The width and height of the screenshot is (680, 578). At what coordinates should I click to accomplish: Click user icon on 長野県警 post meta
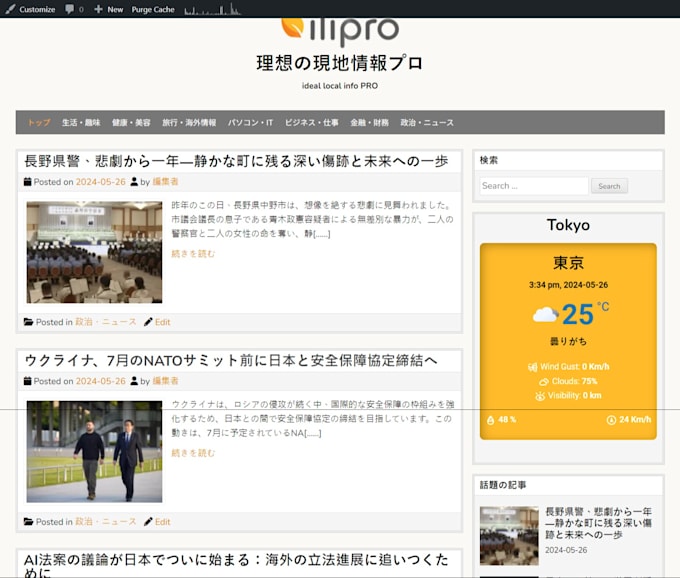coord(134,182)
